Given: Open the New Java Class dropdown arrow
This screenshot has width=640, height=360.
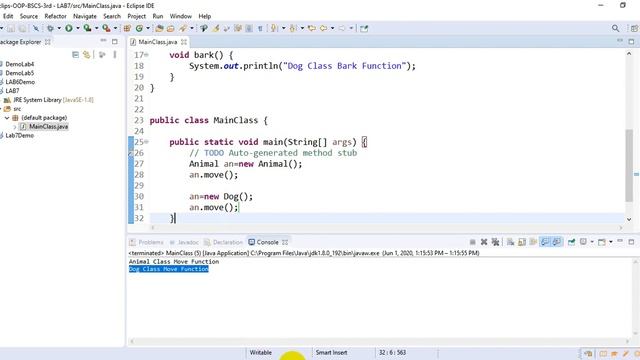Looking at the screenshot, I should [148, 28].
